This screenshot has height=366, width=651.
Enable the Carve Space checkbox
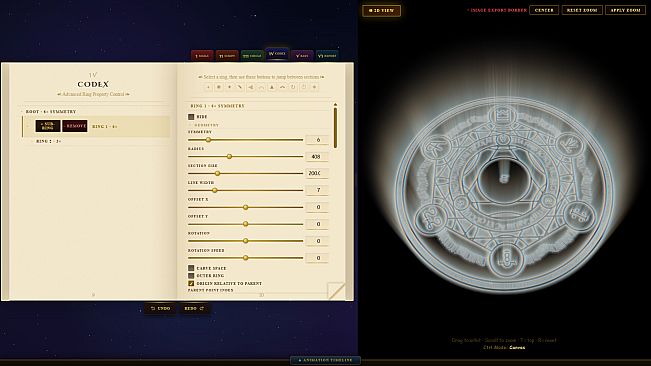[x=191, y=268]
